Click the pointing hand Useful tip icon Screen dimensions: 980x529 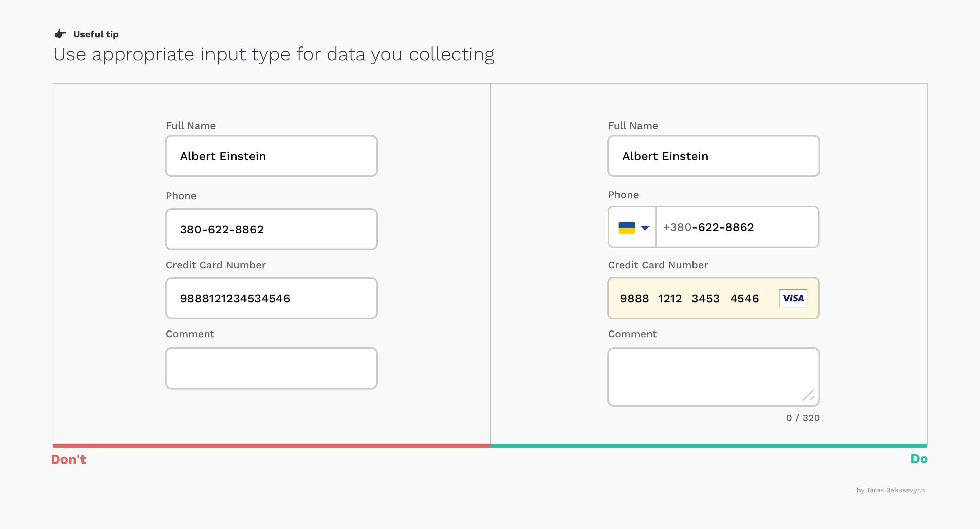[60, 34]
